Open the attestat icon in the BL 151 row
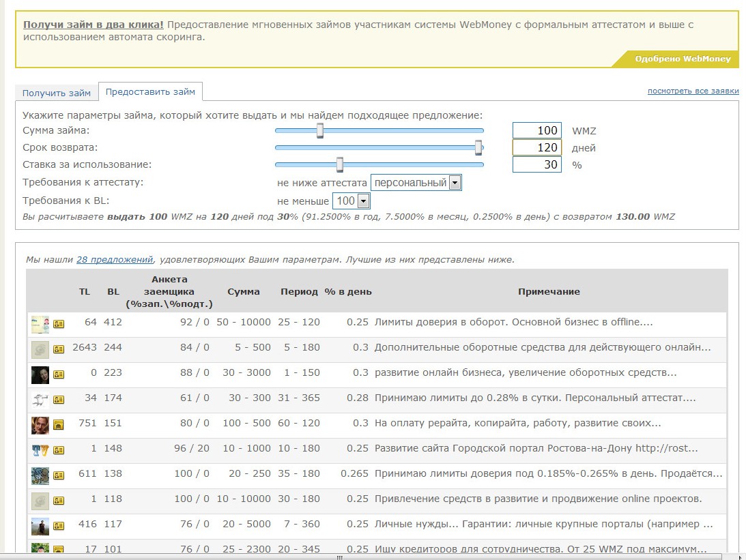 59,424
